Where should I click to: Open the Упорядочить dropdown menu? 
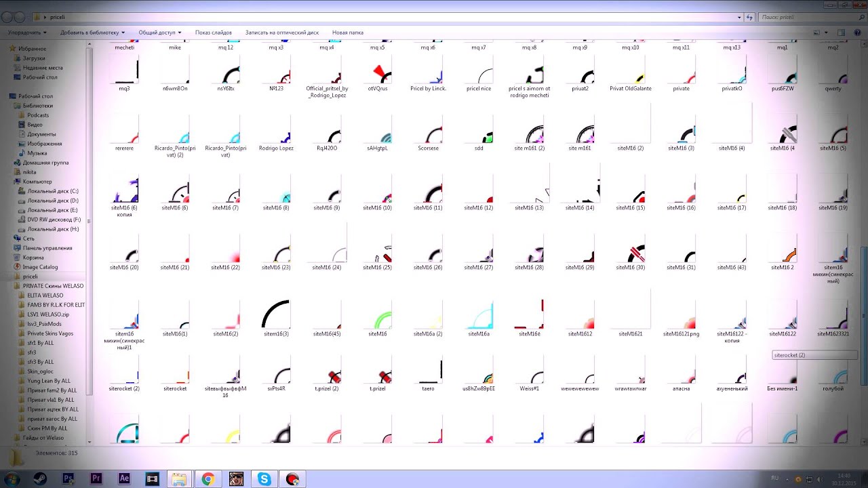[27, 33]
